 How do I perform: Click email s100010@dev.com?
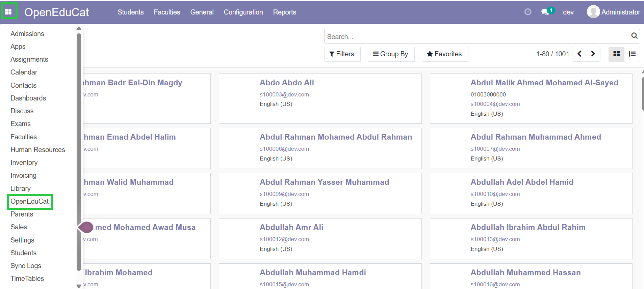pos(495,194)
